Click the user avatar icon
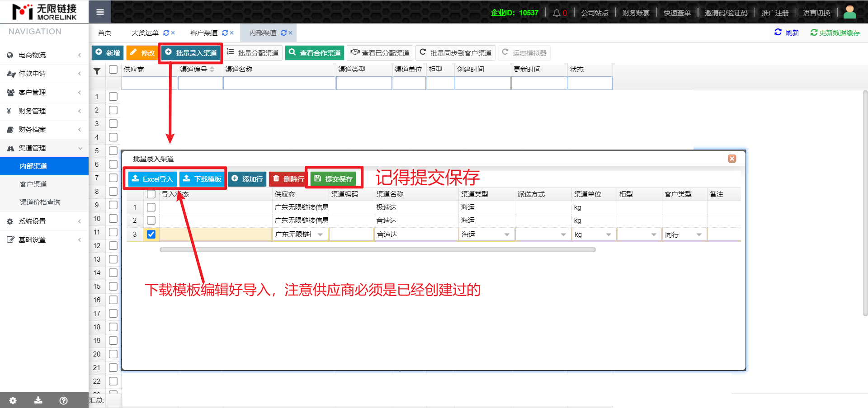Image resolution: width=868 pixels, height=408 pixels. pyautogui.click(x=849, y=12)
